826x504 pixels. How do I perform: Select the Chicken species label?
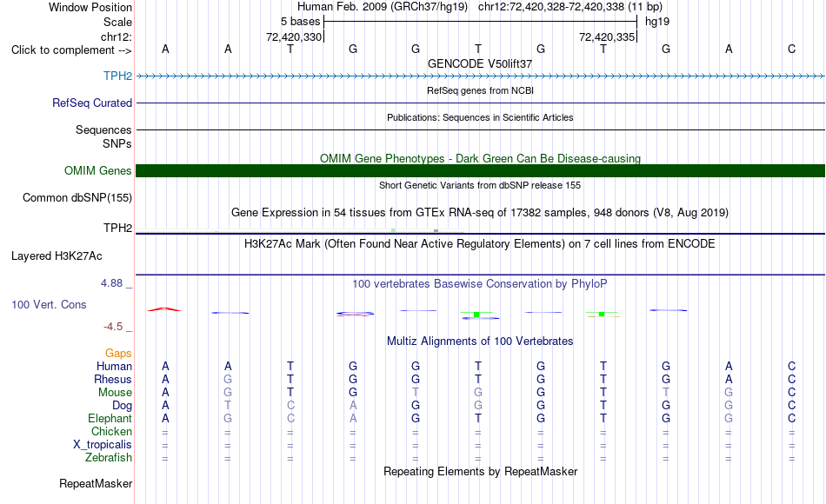[x=111, y=431]
